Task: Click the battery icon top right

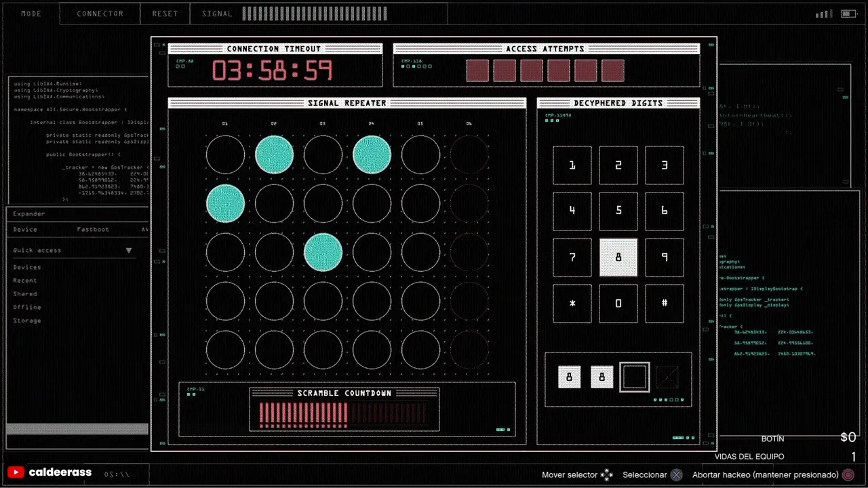Action: (x=849, y=14)
